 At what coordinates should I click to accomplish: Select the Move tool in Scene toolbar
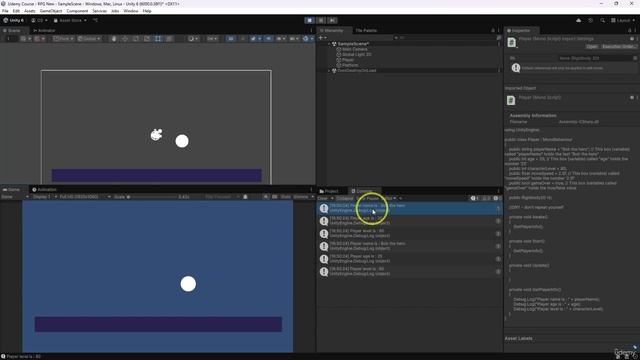pos(125,39)
